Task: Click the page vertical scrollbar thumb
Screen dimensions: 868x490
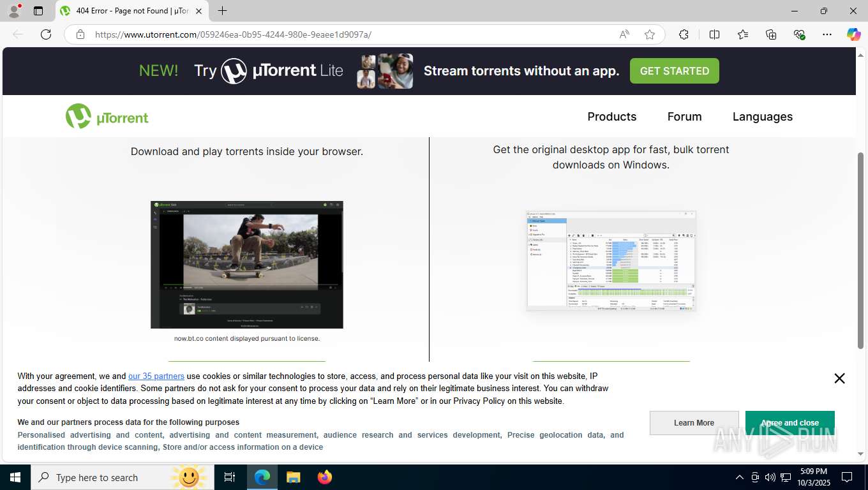Action: [x=861, y=250]
